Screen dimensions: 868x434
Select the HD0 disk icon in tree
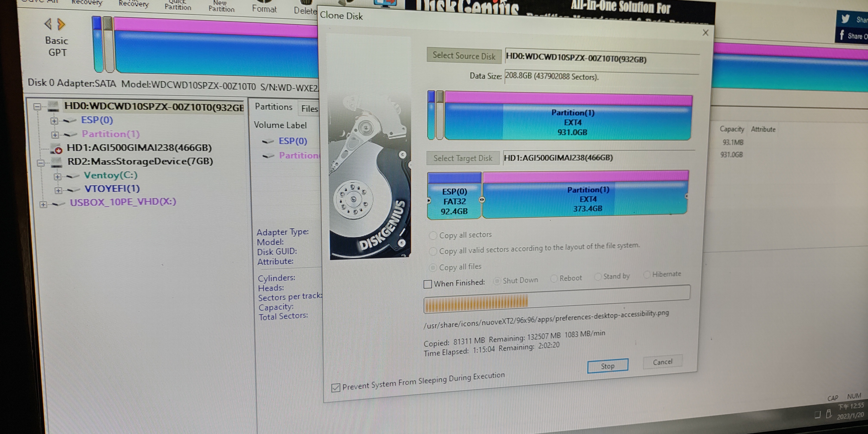point(53,107)
